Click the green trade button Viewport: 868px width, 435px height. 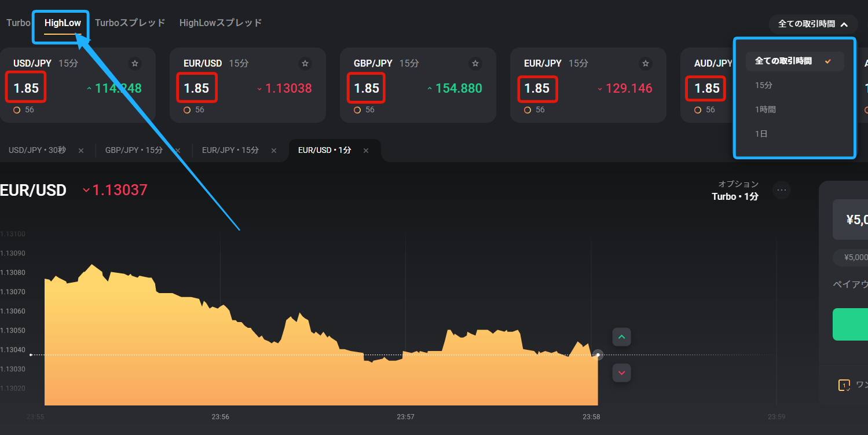coord(850,324)
